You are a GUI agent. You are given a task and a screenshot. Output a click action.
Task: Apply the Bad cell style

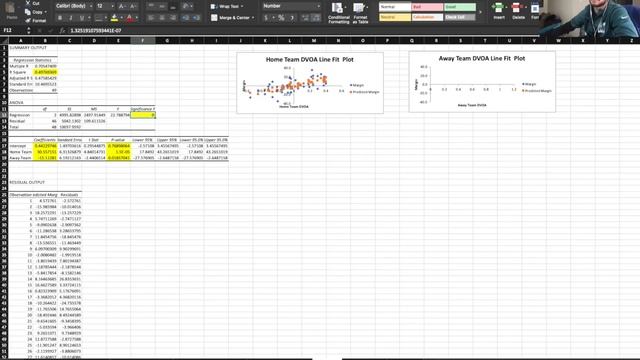427,7
